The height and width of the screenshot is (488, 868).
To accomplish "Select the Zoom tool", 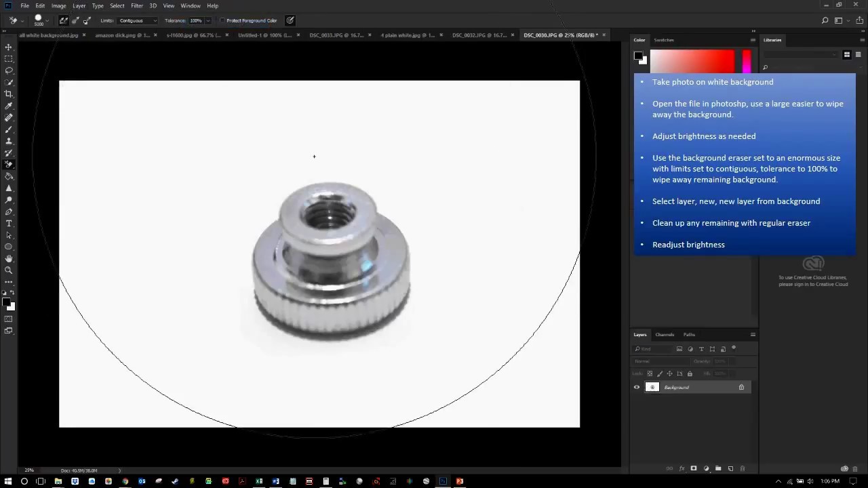I will tap(9, 270).
